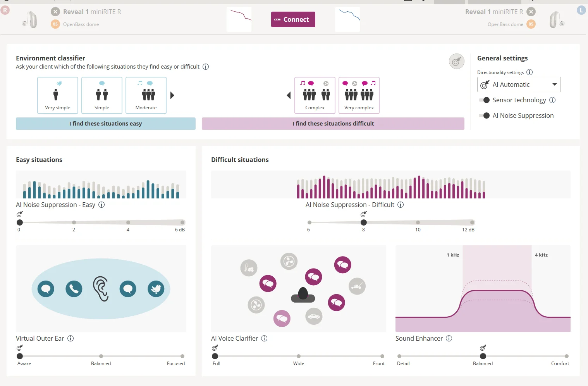Show info for Environment classifier question

pos(206,67)
